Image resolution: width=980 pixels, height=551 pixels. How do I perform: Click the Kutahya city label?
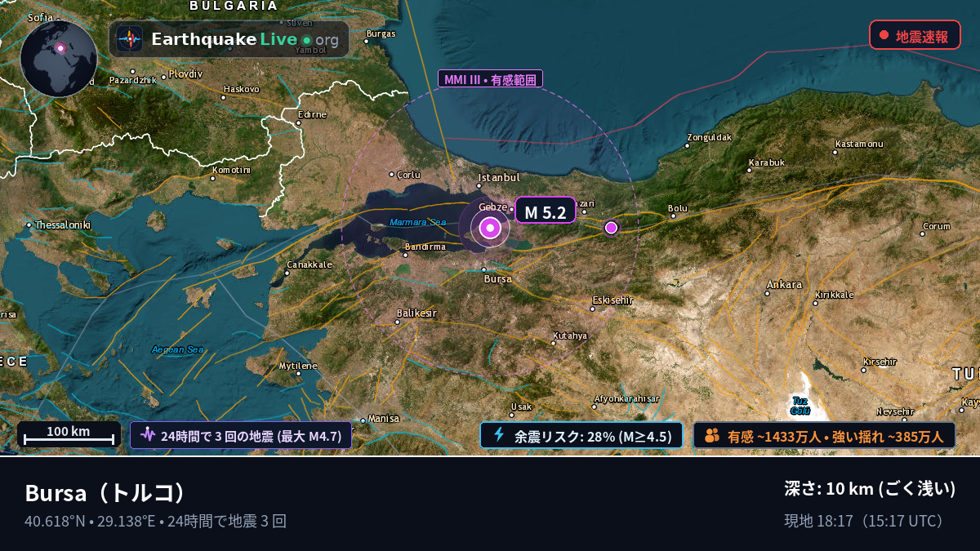click(x=570, y=335)
